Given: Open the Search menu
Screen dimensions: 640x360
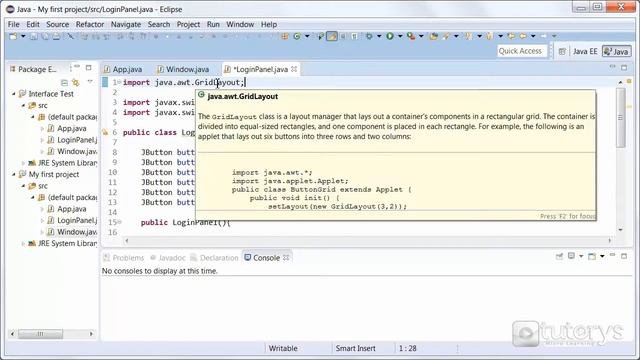Looking at the screenshot, I should coord(159,24).
